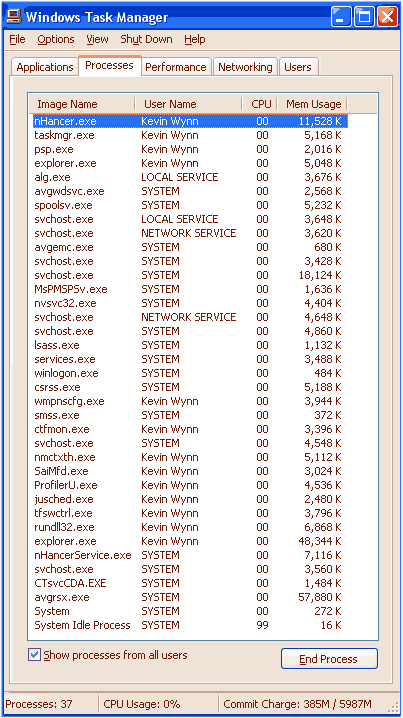
Task: Switch to the Users tab
Action: (298, 67)
